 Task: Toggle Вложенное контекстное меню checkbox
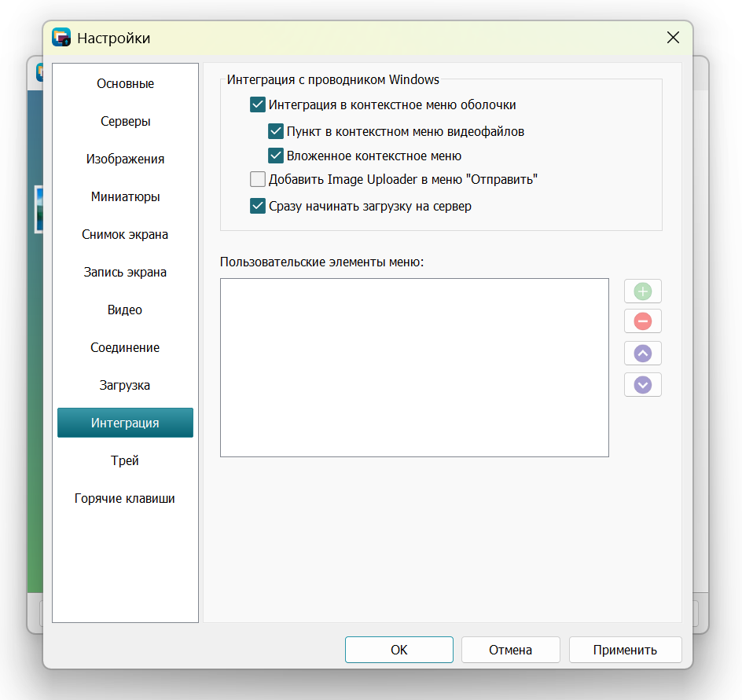[275, 156]
